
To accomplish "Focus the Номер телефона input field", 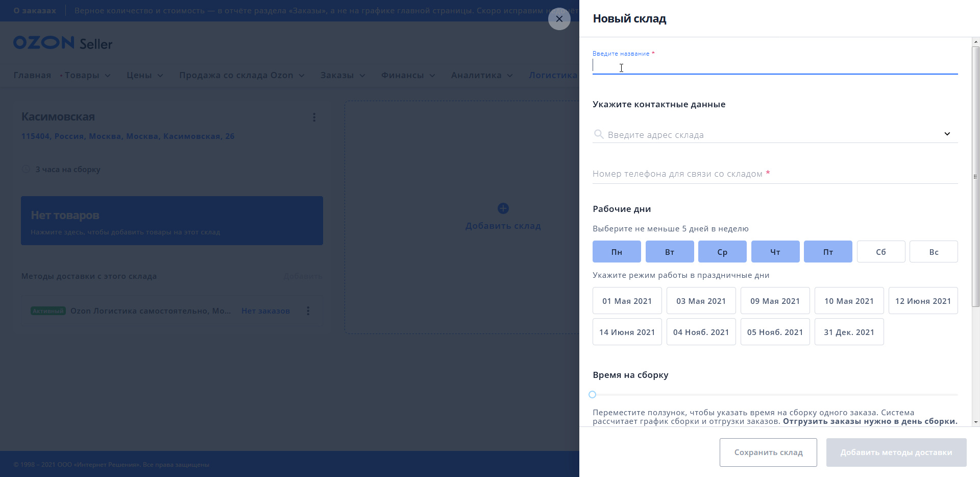I will click(x=775, y=174).
